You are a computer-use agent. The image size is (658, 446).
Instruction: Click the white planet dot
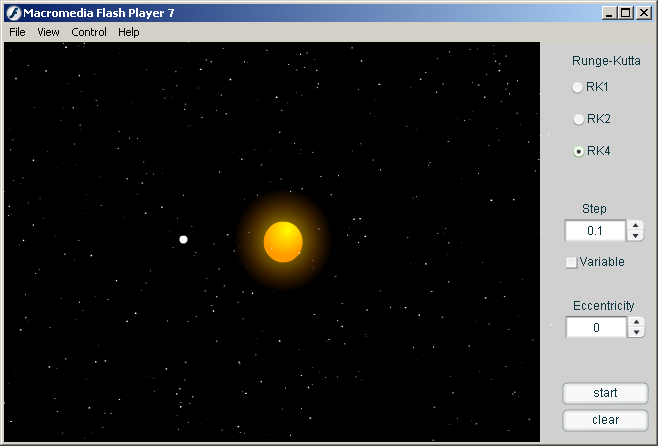coord(183,240)
